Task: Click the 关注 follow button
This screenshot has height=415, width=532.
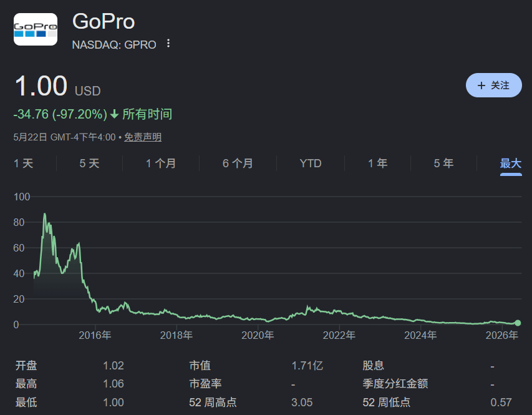Action: [x=494, y=85]
